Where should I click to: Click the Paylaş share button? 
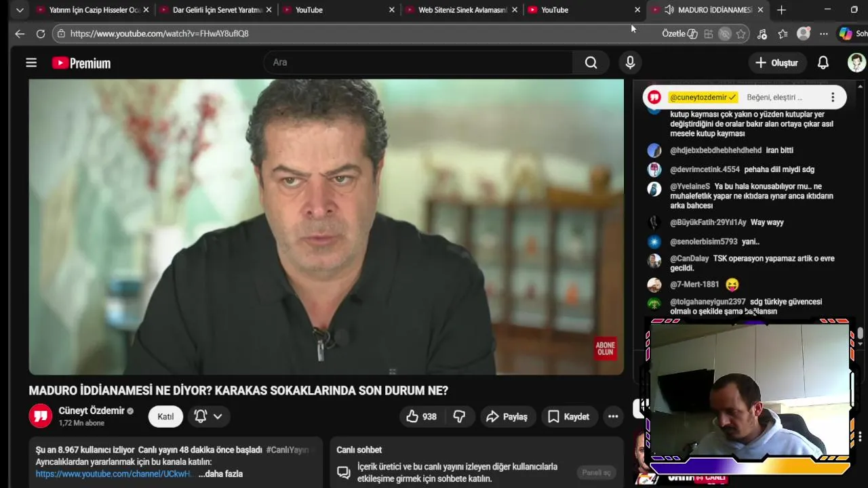[507, 416]
